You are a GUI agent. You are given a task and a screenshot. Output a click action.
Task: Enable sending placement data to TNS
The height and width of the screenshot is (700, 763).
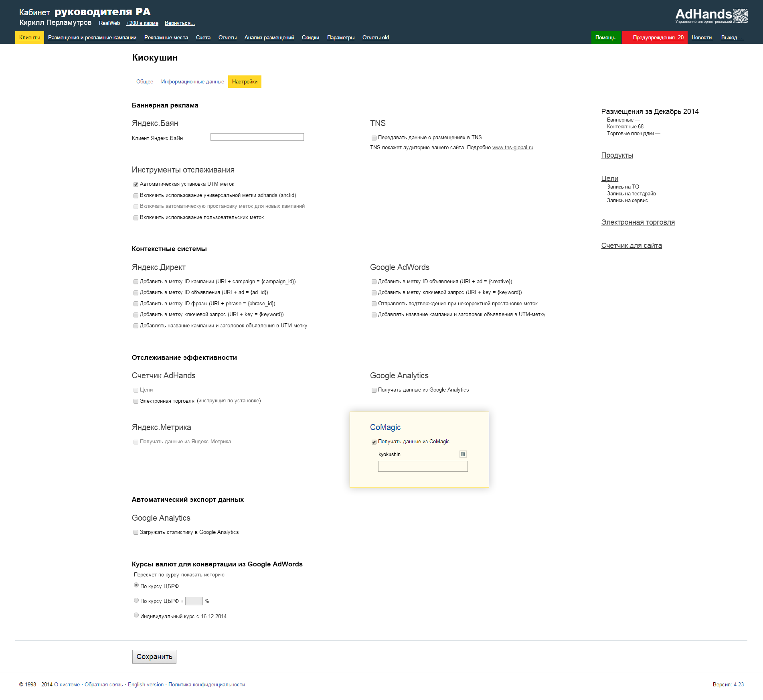coord(374,138)
